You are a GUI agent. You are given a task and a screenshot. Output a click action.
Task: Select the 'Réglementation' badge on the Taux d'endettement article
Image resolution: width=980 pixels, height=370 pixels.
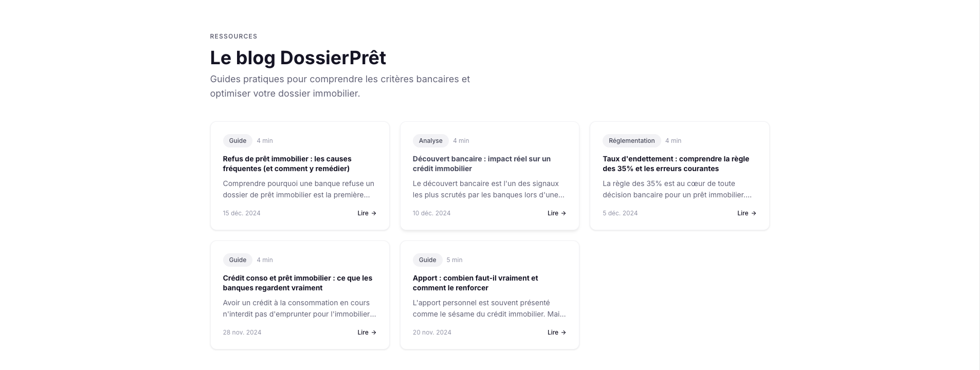[631, 140]
